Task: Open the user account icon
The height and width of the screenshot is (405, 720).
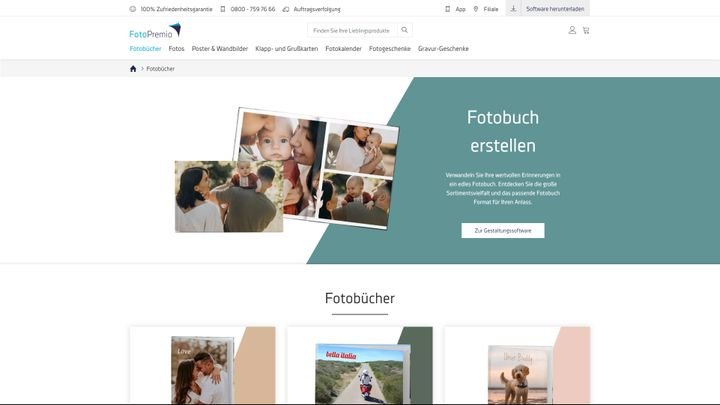Action: click(572, 30)
